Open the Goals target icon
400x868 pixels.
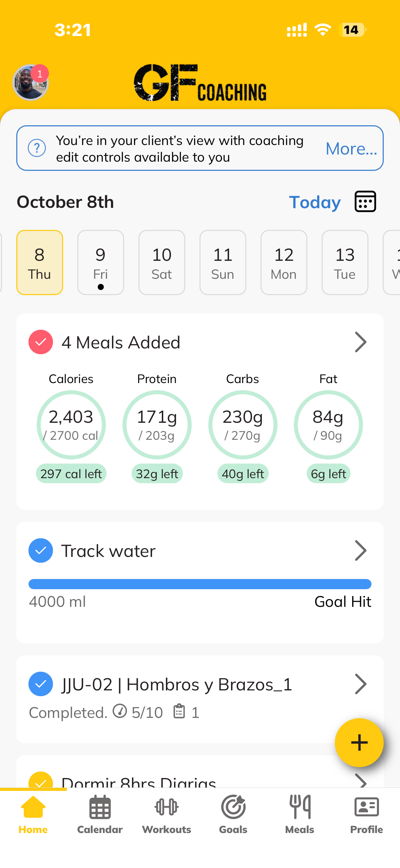pyautogui.click(x=233, y=807)
